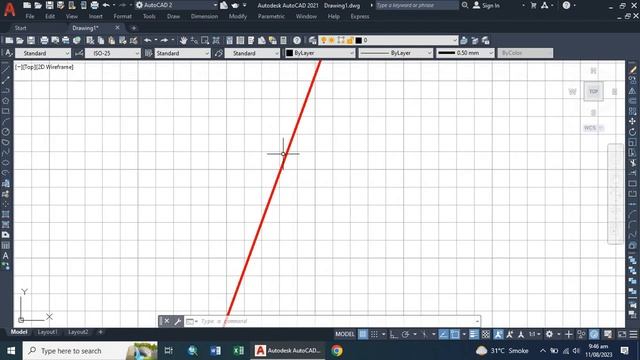640x360 pixels.
Task: Click the Dimension Style icon
Action: pyautogui.click(x=79, y=53)
